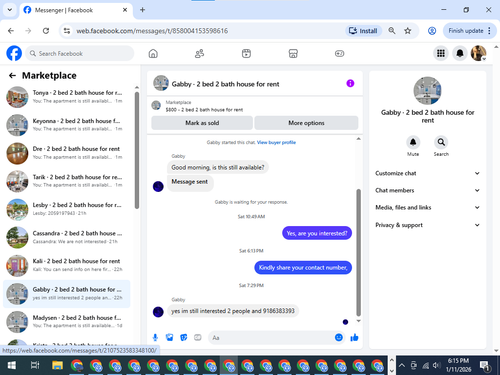Image resolution: width=500 pixels, height=375 pixels.
Task: Open Tarik's house for rent conversation
Action: coord(67,181)
